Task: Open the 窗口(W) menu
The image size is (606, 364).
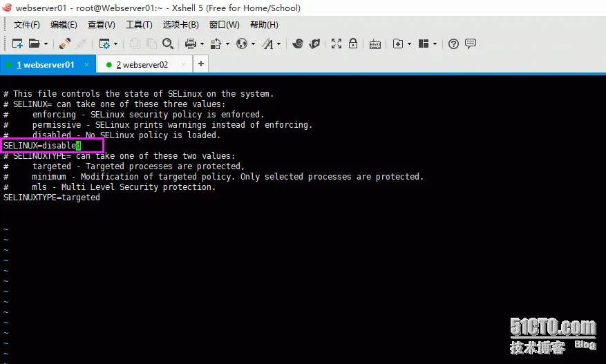Action: coord(224,25)
